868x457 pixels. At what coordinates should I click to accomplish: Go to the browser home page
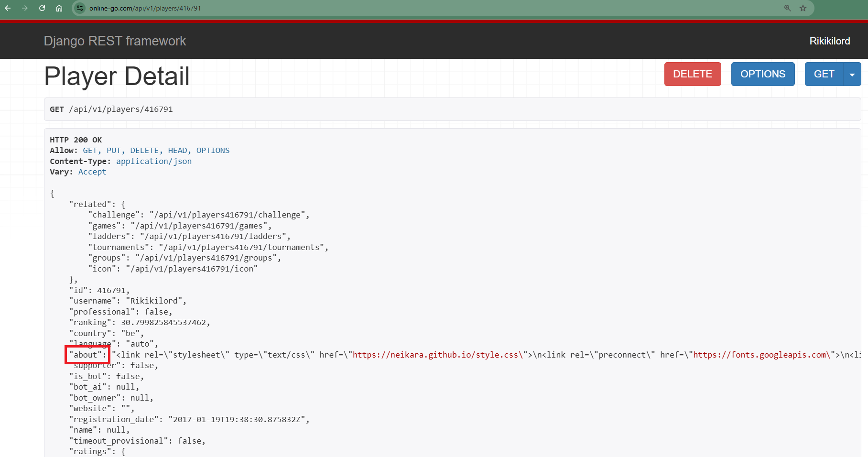tap(59, 8)
